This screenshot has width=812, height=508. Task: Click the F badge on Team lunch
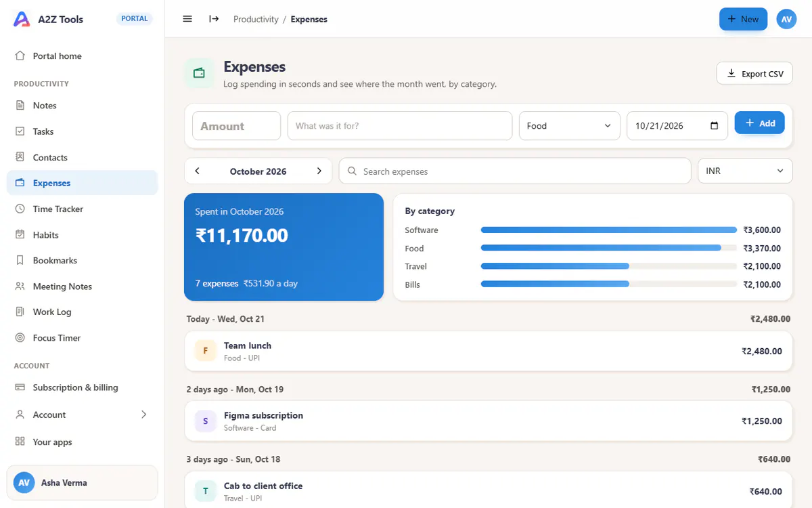(x=205, y=351)
